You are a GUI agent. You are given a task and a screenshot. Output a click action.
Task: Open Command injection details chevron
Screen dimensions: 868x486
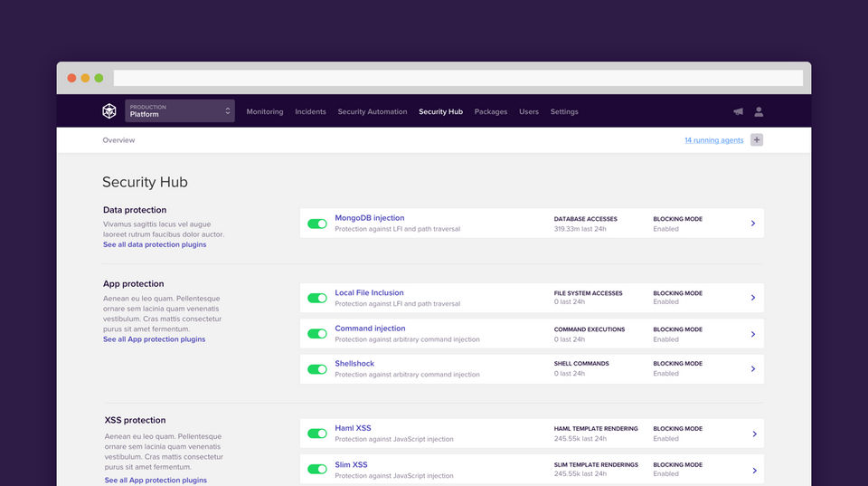(x=753, y=334)
